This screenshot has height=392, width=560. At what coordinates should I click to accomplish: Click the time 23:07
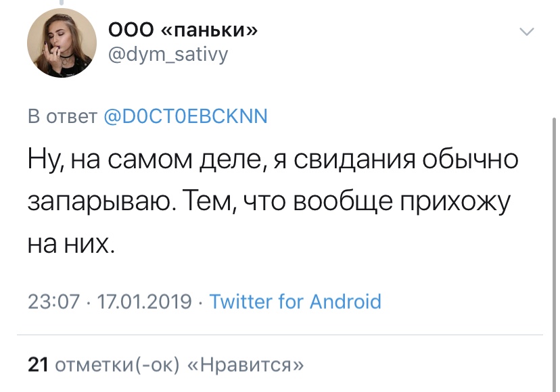click(53, 301)
